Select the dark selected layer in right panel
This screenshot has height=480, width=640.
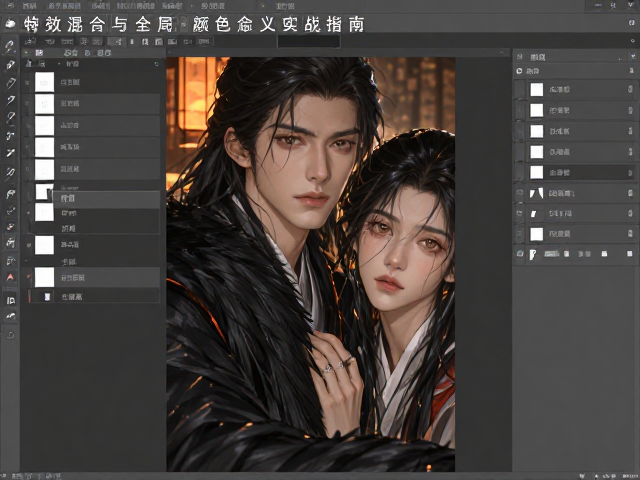574,173
